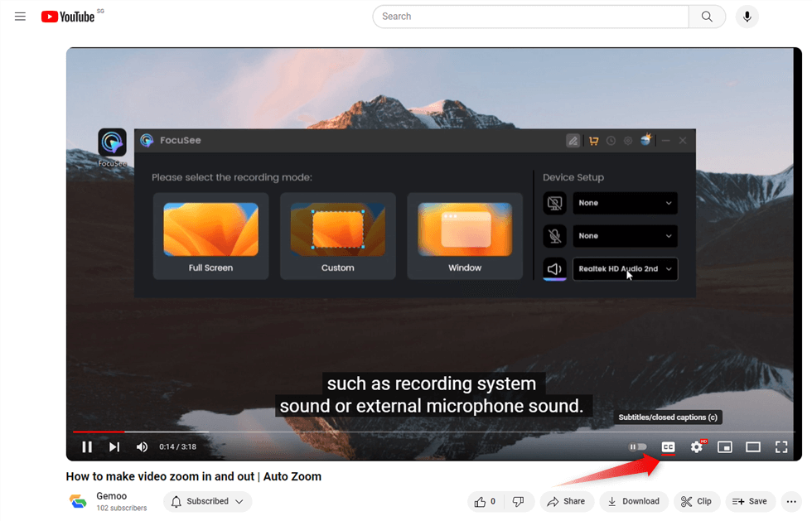Click the FocuSee globe icon in title bar
This screenshot has height=521, width=812.
point(645,140)
